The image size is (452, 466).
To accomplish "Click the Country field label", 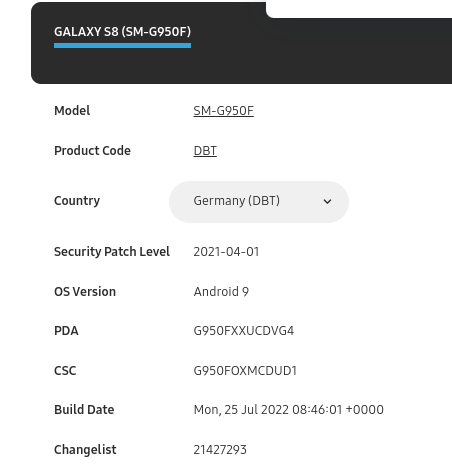I will tap(77, 201).
